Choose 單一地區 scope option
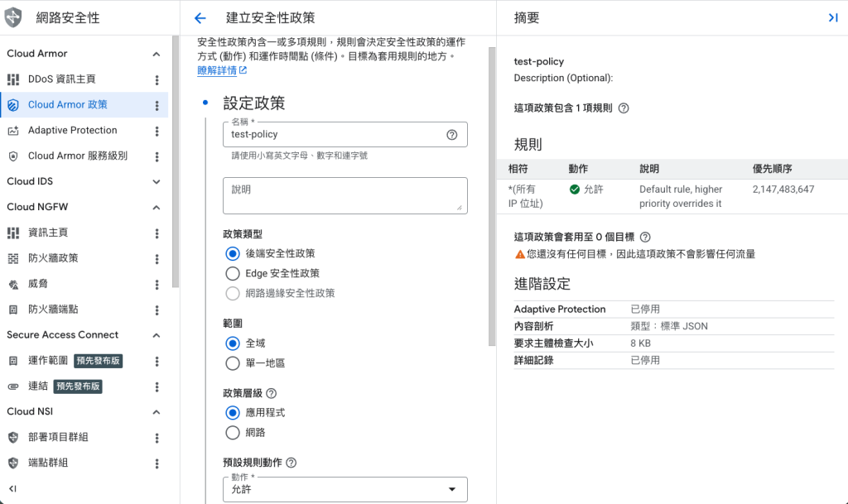The height and width of the screenshot is (504, 848). (233, 363)
